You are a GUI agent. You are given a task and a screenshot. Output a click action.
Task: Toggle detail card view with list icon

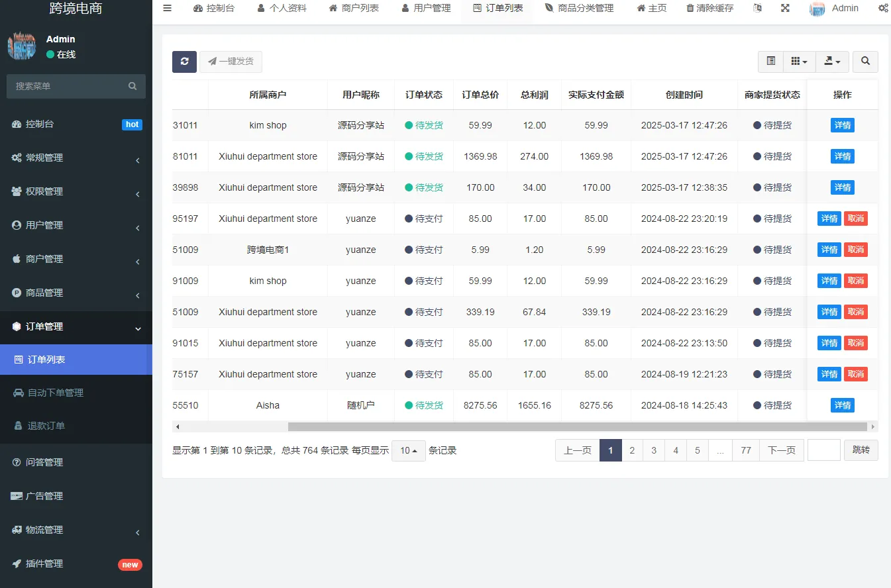tap(770, 61)
